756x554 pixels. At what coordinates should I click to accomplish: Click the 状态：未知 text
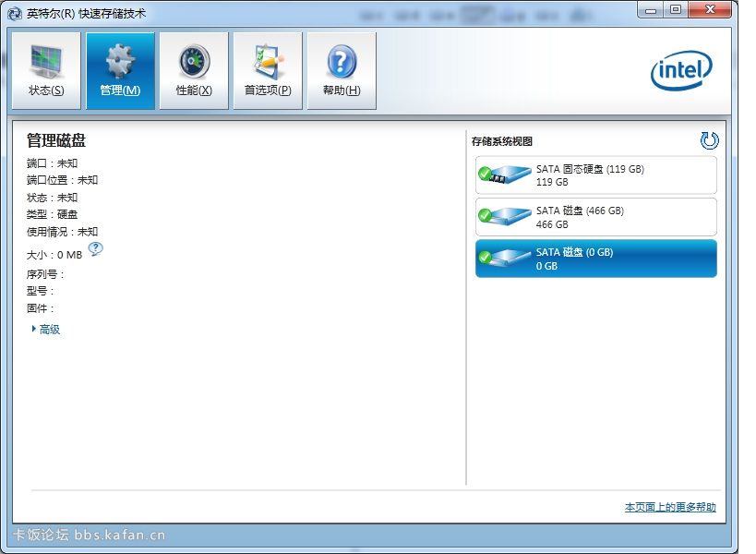(x=52, y=198)
